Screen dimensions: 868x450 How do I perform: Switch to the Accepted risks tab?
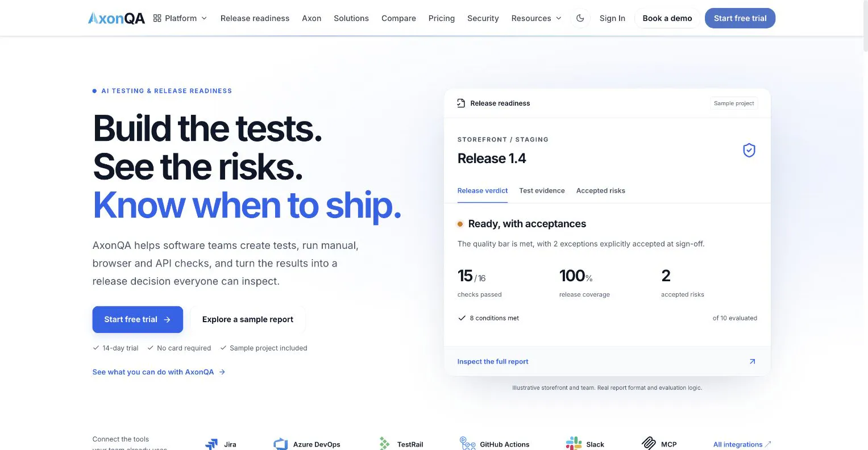pos(601,191)
